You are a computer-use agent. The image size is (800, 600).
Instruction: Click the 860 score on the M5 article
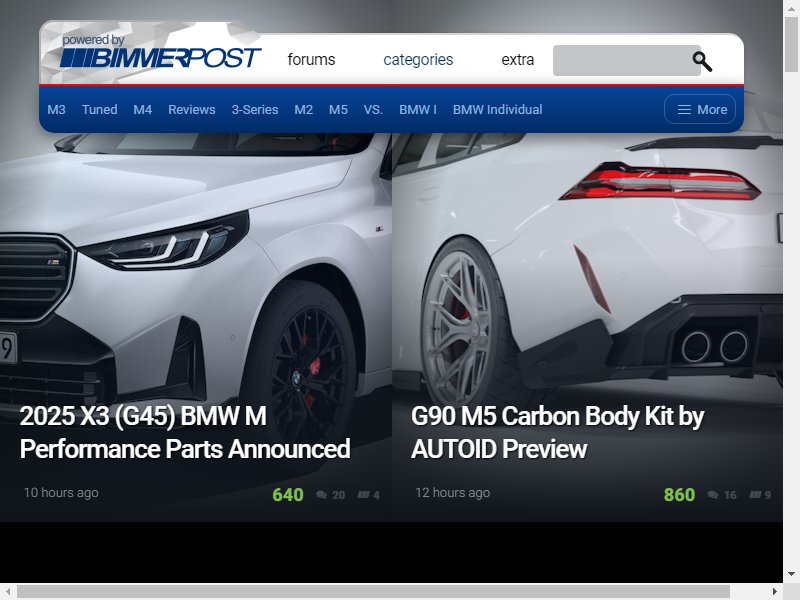tap(679, 495)
